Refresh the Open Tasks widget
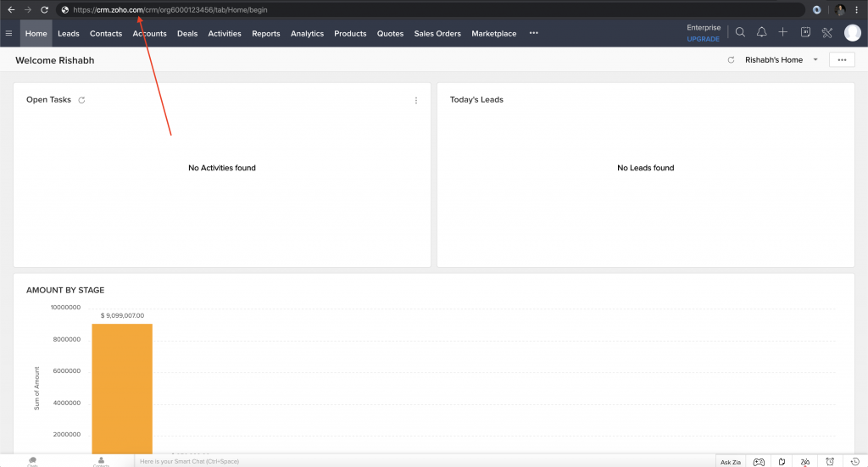 coord(81,100)
